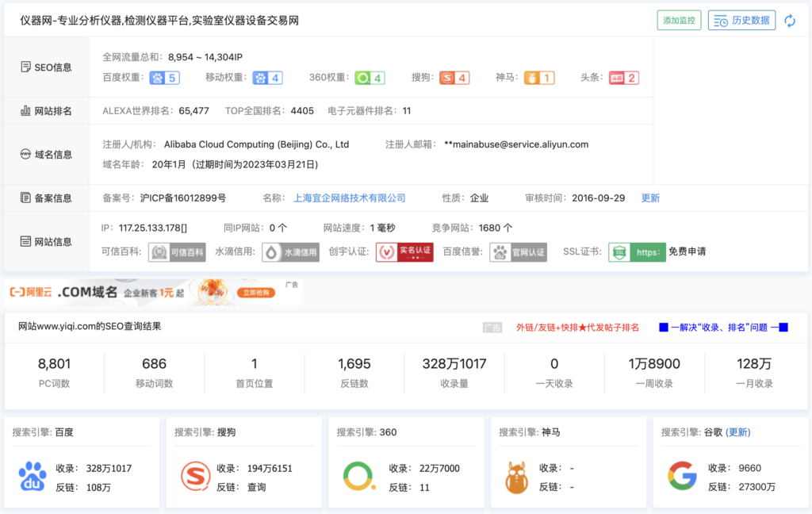Click the mobile weight 4 badge
Screen dimensions: 812x514
tap(267, 78)
